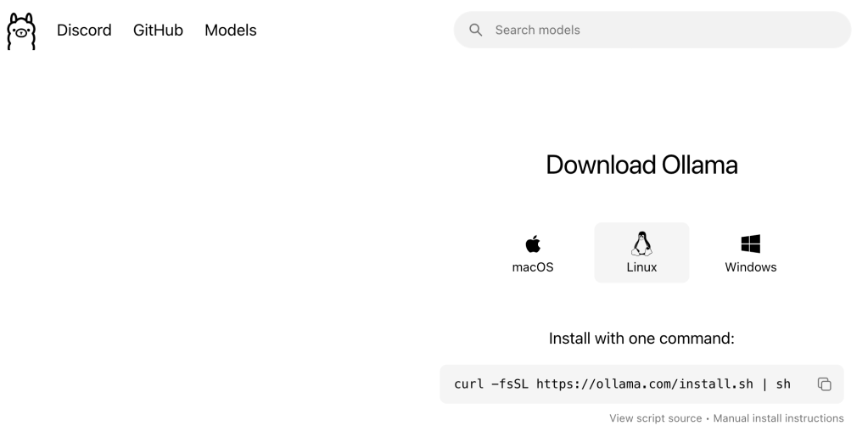Click the 'Install with one command:' text

641,339
